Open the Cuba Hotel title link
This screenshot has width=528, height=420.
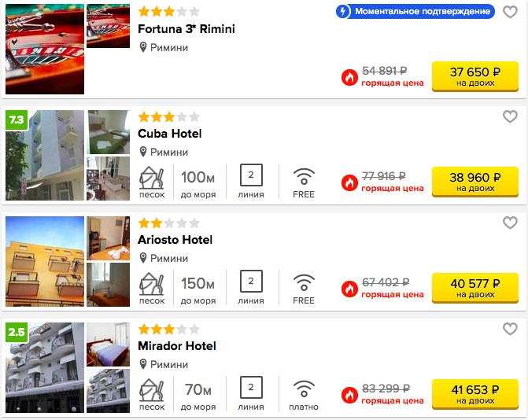pos(170,134)
